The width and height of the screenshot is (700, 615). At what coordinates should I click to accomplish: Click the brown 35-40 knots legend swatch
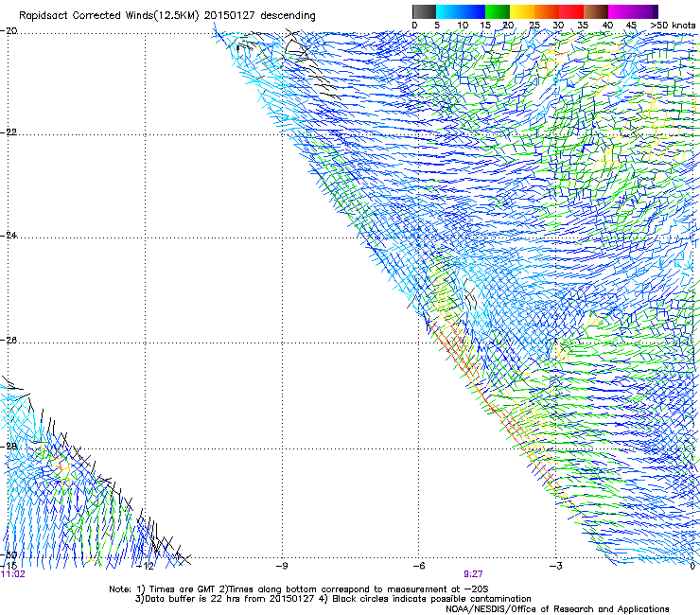[596, 11]
